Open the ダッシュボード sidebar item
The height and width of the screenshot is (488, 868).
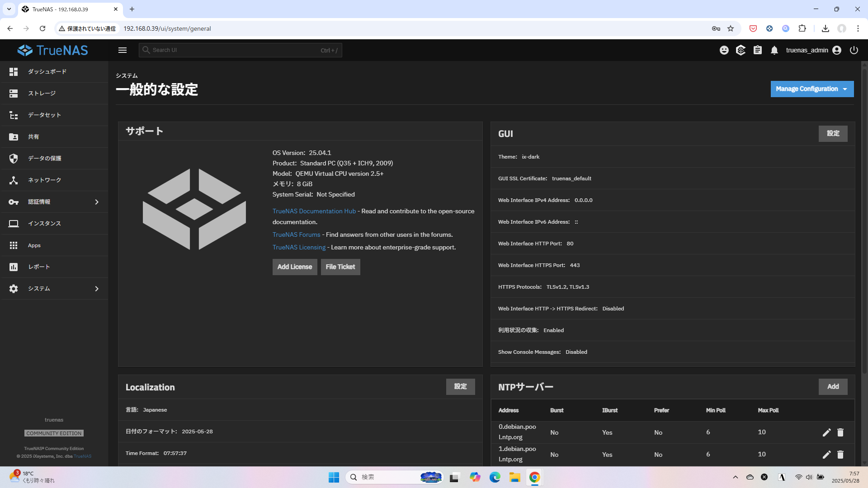click(54, 71)
